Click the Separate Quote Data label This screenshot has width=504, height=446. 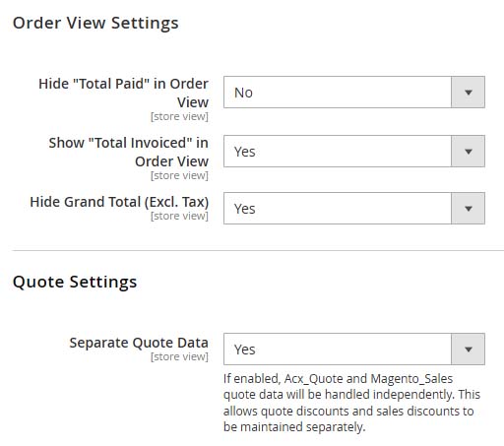(139, 343)
